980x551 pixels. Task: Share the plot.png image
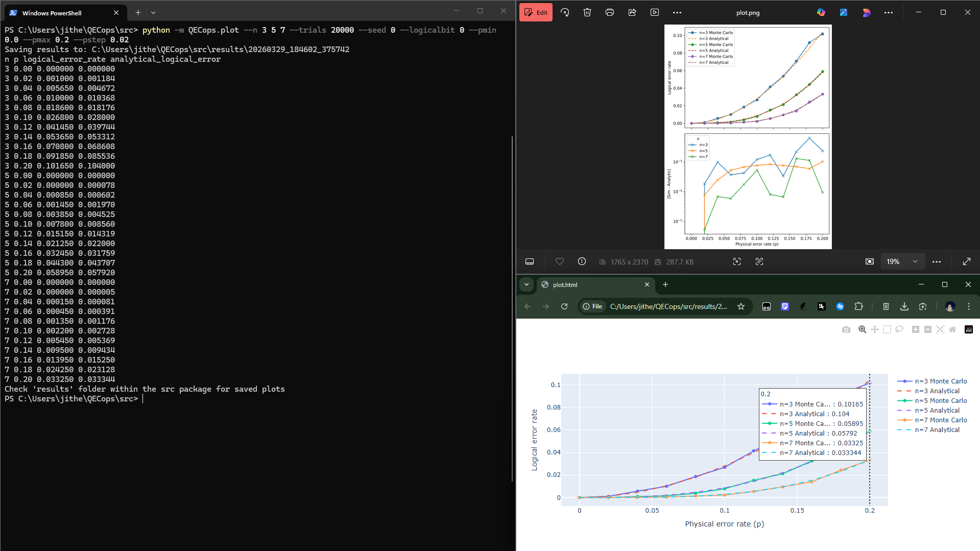coord(632,13)
